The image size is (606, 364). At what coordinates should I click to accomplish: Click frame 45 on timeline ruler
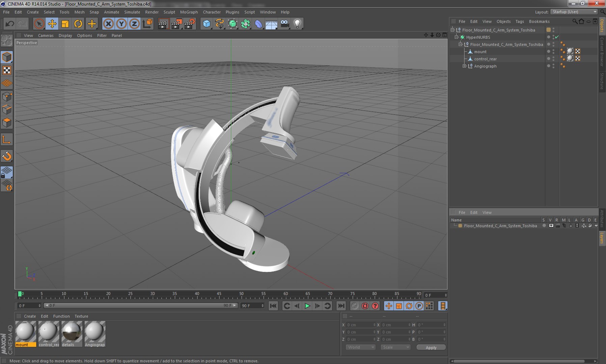coord(219,295)
